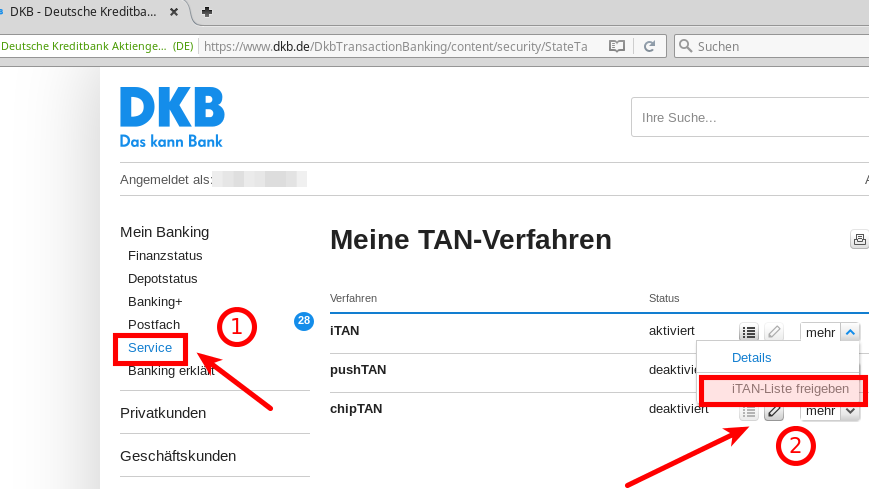
Task: Click the Ihre Suche search field
Action: [x=750, y=117]
